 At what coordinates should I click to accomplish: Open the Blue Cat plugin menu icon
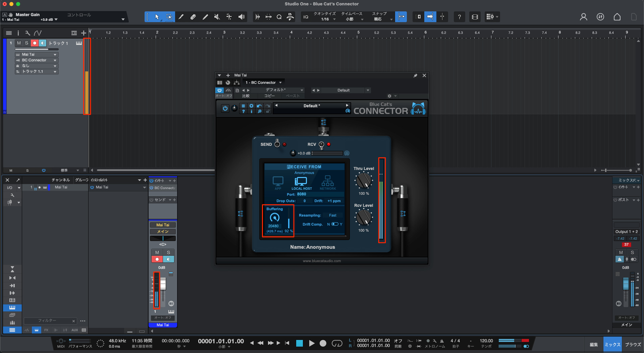coord(243,106)
